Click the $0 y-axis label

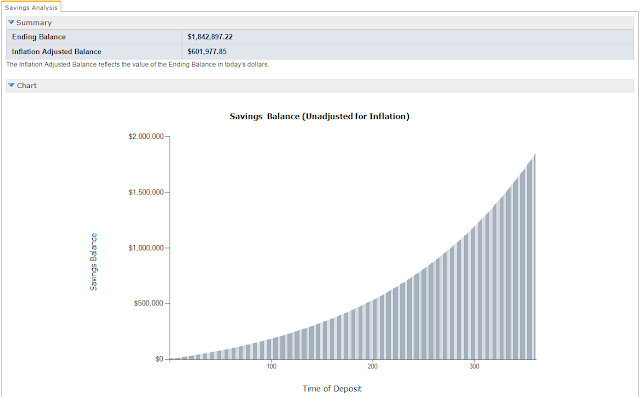(159, 359)
